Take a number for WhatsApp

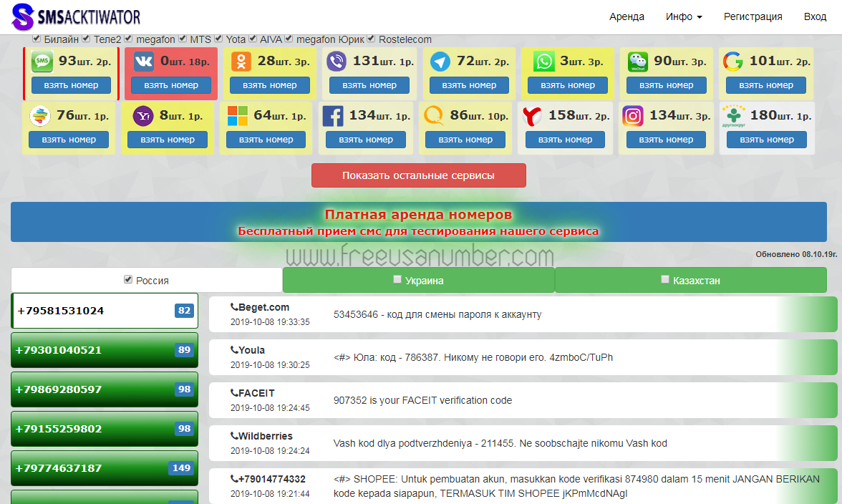[568, 84]
